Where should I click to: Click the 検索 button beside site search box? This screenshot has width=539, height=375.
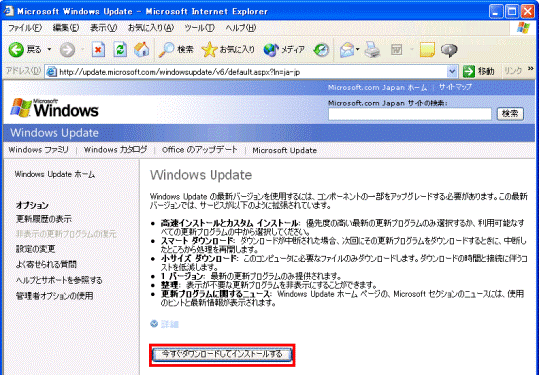click(x=510, y=113)
